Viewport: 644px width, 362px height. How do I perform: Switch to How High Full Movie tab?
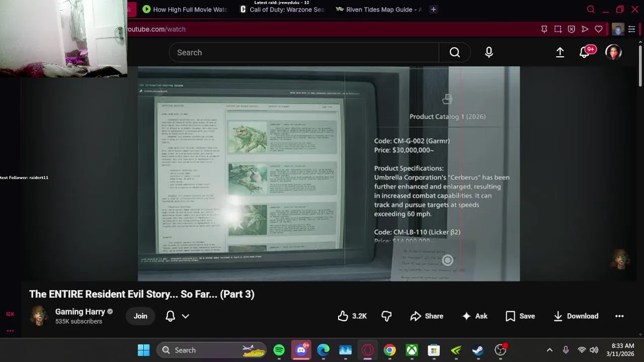[x=185, y=9]
